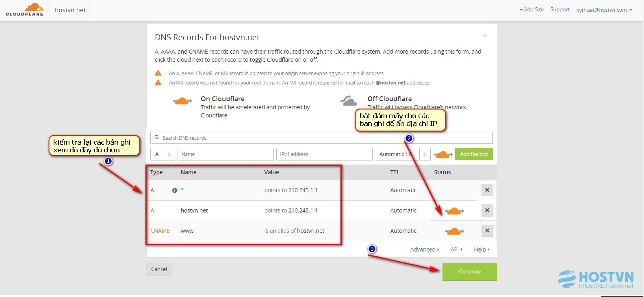
Task: Open the kythuat@hostvn.com account menu
Action: (x=604, y=10)
